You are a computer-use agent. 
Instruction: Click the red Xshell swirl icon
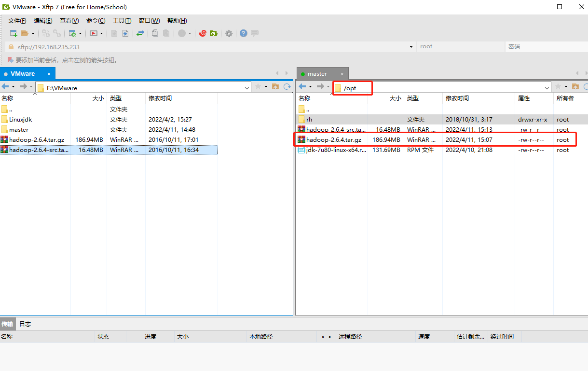coord(203,33)
